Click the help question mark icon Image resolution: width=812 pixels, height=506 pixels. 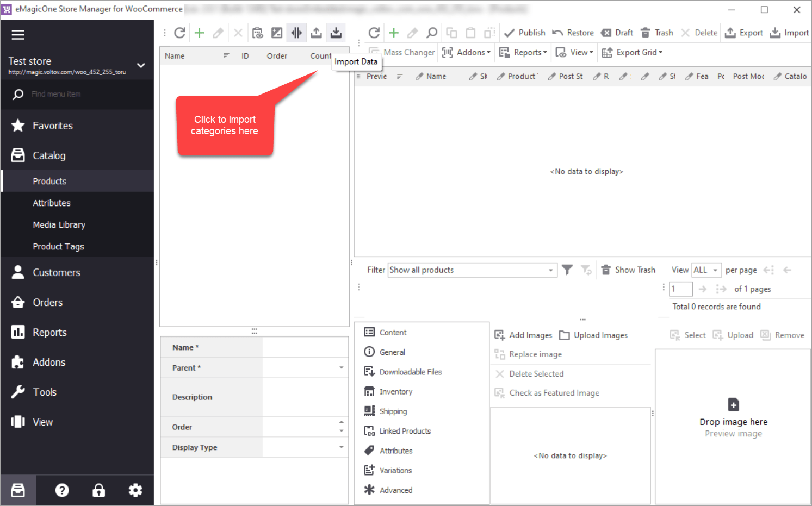[x=62, y=491]
